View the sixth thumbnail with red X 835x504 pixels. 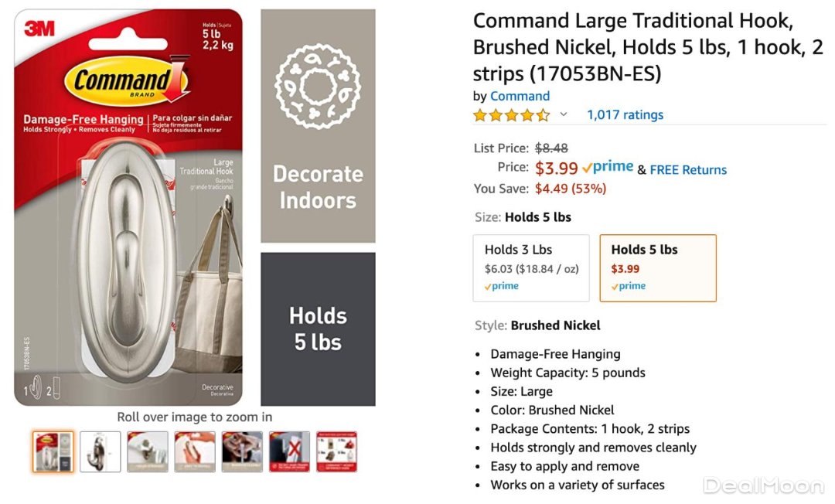point(289,451)
